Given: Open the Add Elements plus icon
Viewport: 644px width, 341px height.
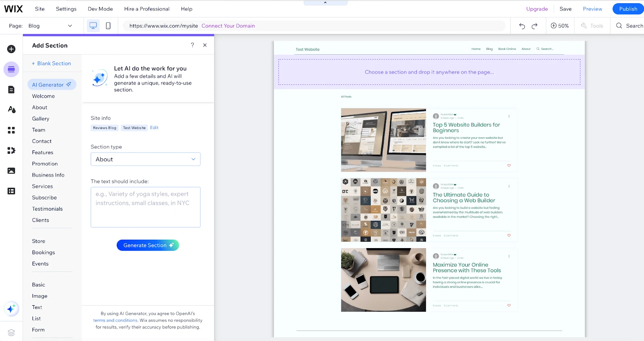Looking at the screenshot, I should click(11, 49).
